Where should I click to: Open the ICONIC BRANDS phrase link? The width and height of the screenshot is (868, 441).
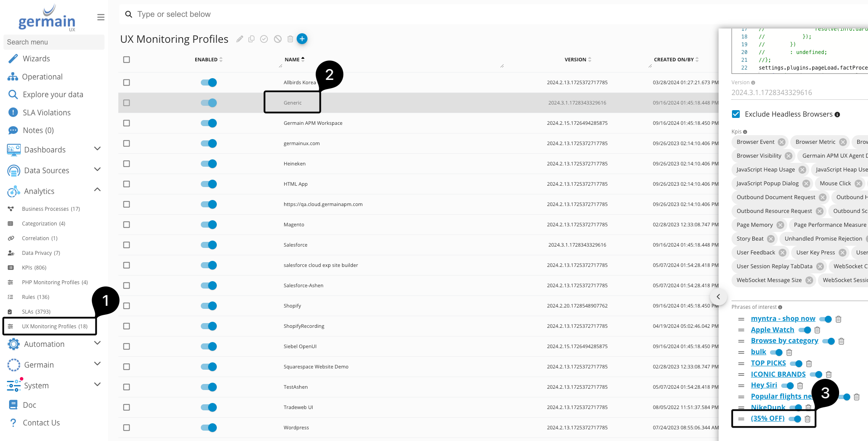click(x=778, y=374)
